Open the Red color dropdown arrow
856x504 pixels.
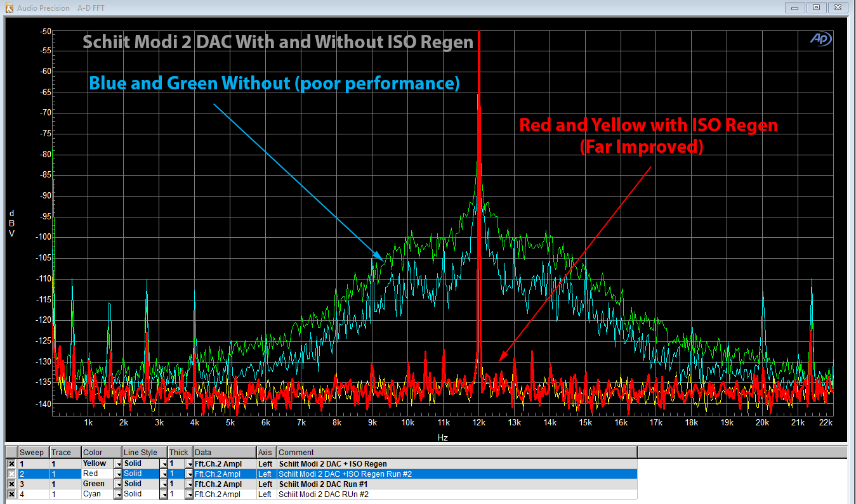117,474
